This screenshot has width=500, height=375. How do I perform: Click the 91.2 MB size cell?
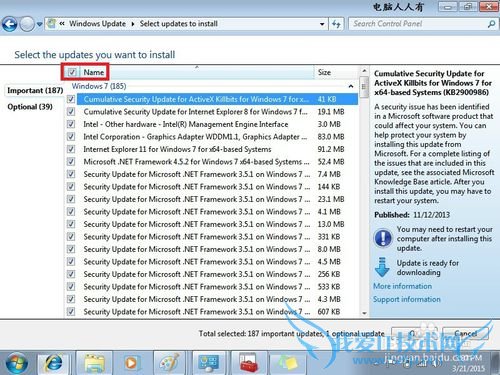(x=331, y=149)
